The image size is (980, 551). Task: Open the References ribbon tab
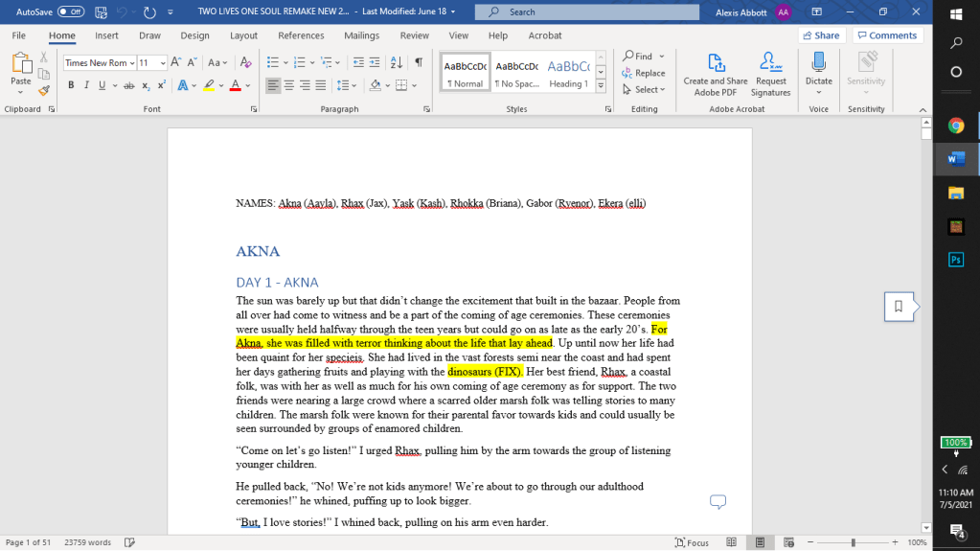(x=301, y=35)
